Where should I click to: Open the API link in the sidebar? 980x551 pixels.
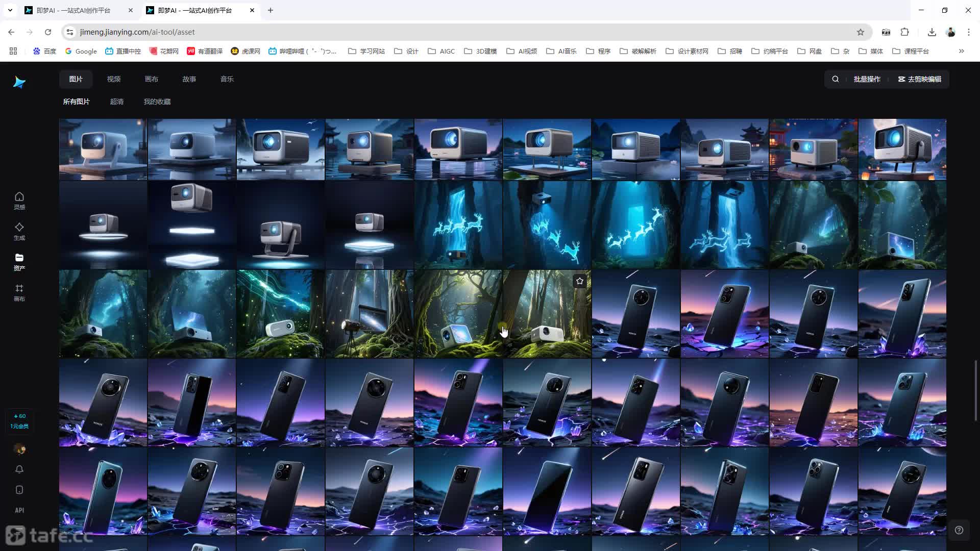[19, 510]
